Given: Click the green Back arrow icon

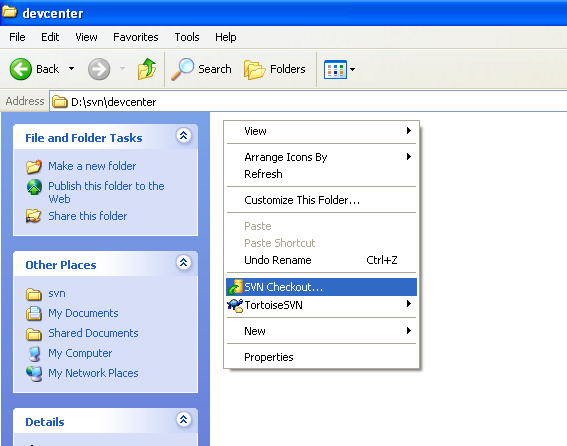Looking at the screenshot, I should (x=21, y=69).
